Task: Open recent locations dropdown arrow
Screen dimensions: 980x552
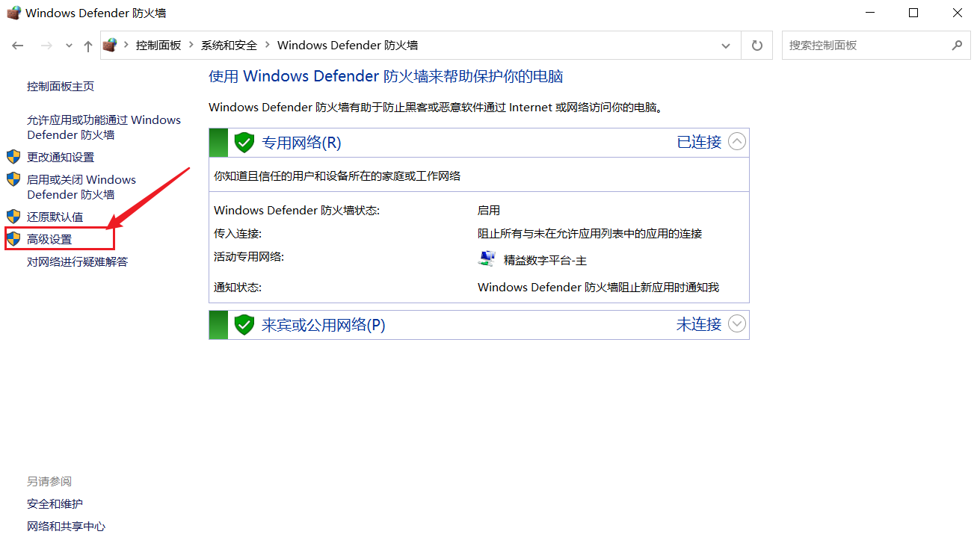Action: pos(69,46)
